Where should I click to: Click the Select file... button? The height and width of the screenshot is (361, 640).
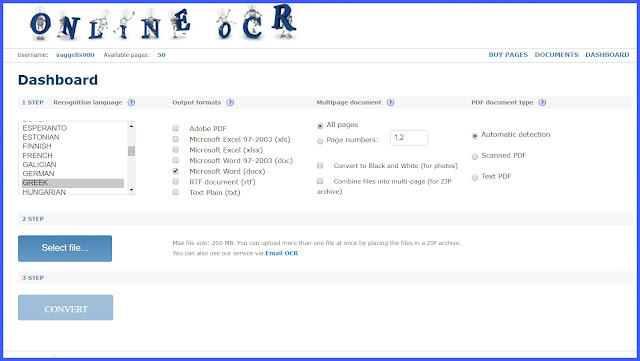coord(65,248)
